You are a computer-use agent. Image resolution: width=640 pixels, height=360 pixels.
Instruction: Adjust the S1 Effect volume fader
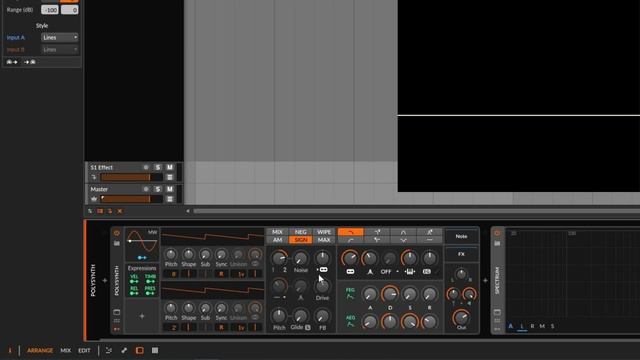[131, 177]
